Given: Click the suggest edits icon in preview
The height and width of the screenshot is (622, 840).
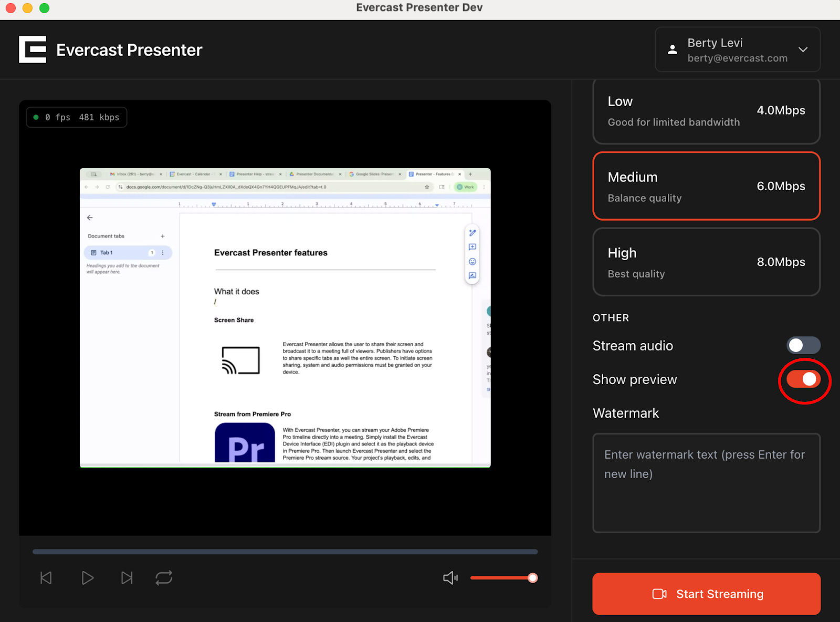Looking at the screenshot, I should pos(472,275).
